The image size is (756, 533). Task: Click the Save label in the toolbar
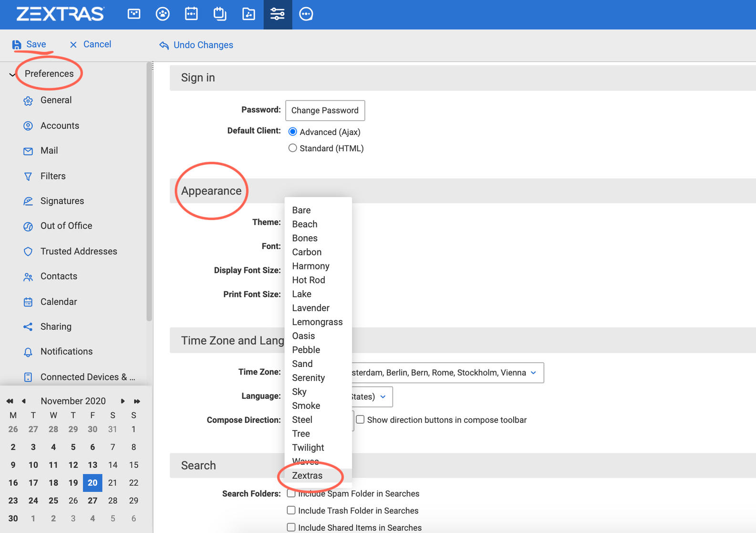36,44
